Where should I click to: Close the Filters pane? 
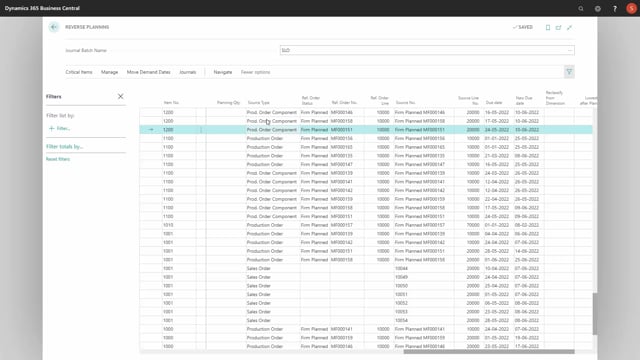coord(120,96)
